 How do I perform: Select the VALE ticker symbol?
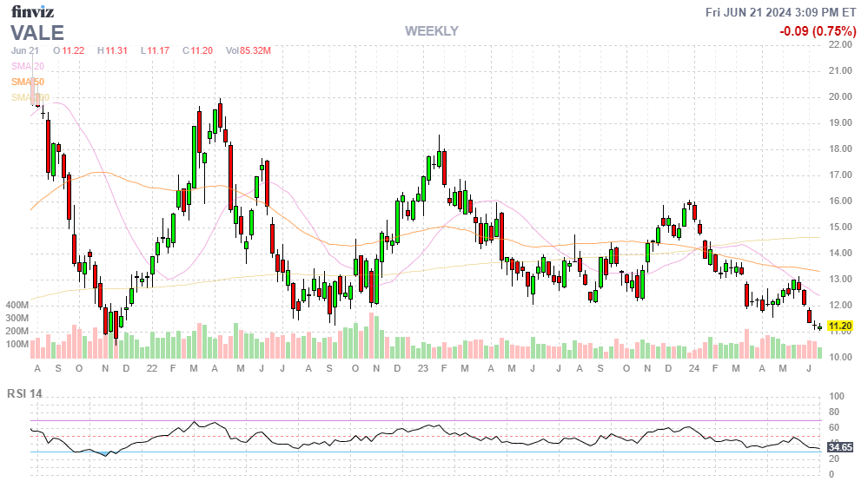coord(37,33)
